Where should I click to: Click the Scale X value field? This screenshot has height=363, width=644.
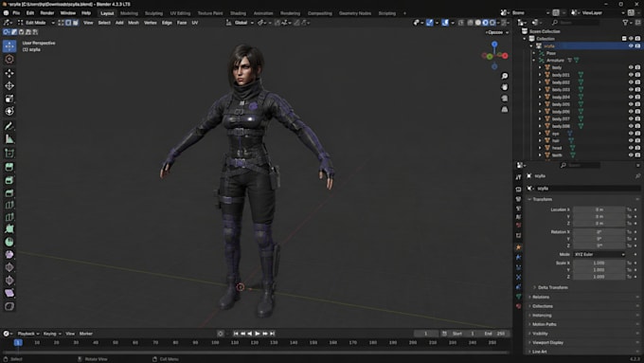tap(599, 263)
